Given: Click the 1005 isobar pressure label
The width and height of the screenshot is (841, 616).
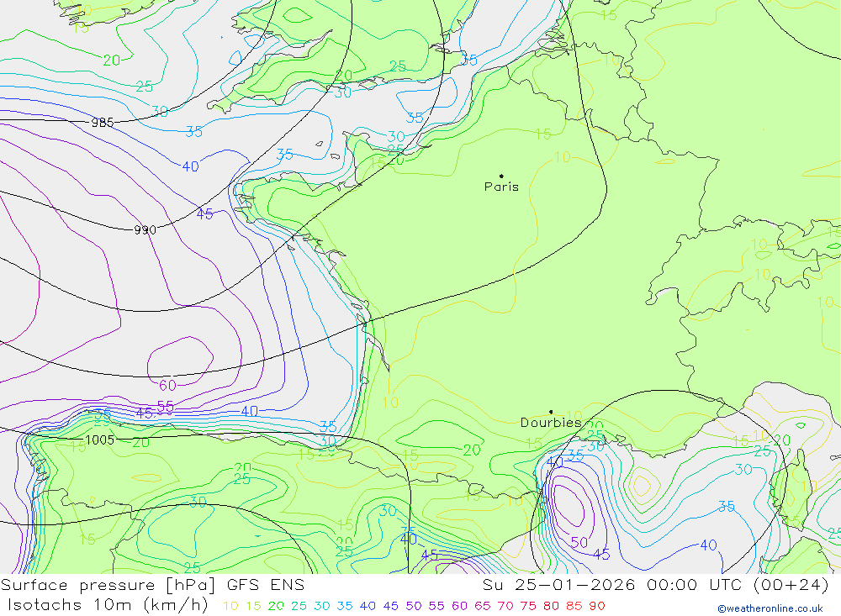Looking at the screenshot, I should point(100,440).
